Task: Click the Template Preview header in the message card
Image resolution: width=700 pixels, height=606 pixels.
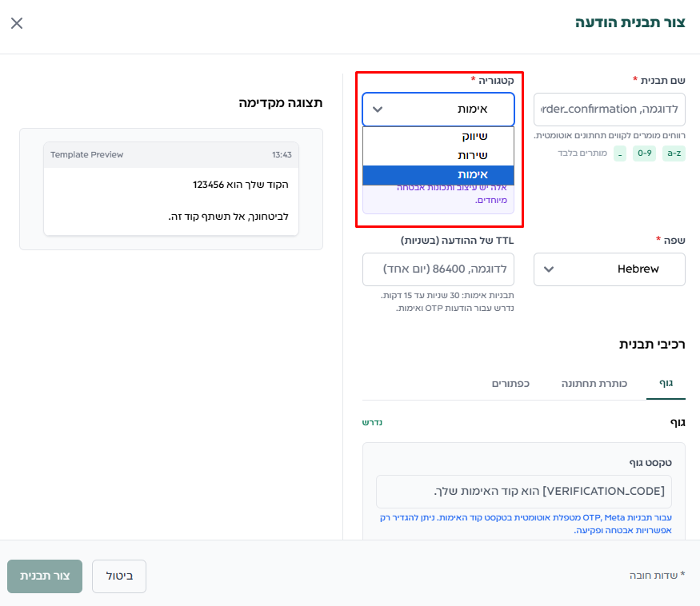Action: 87,155
